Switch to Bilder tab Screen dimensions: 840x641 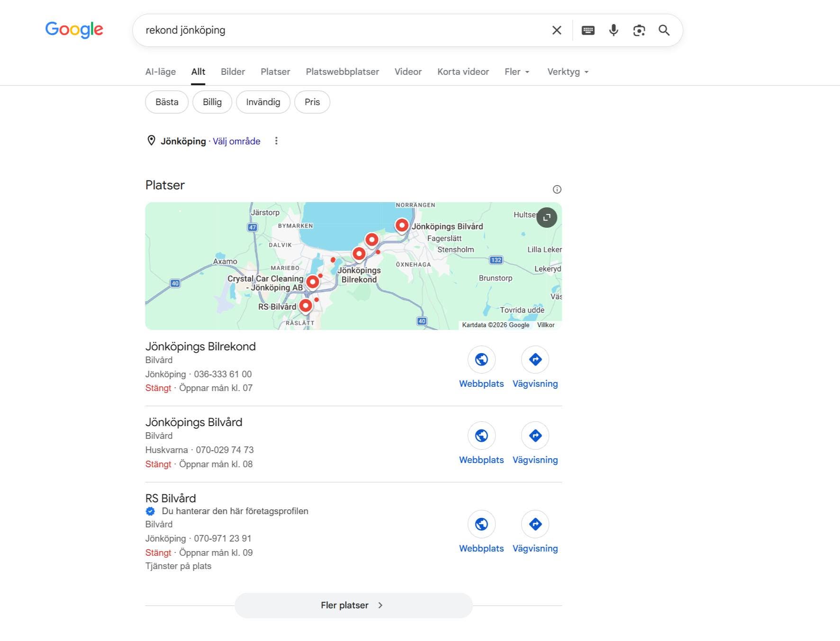tap(233, 71)
